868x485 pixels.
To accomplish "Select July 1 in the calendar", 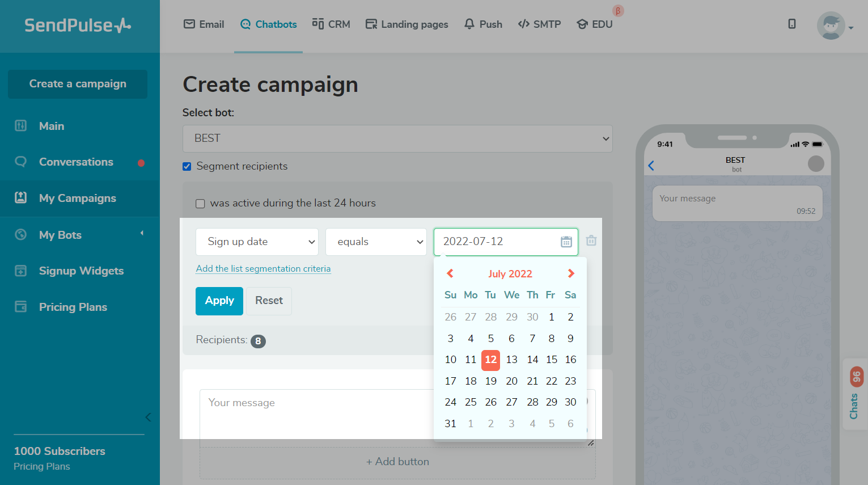I will (551, 317).
